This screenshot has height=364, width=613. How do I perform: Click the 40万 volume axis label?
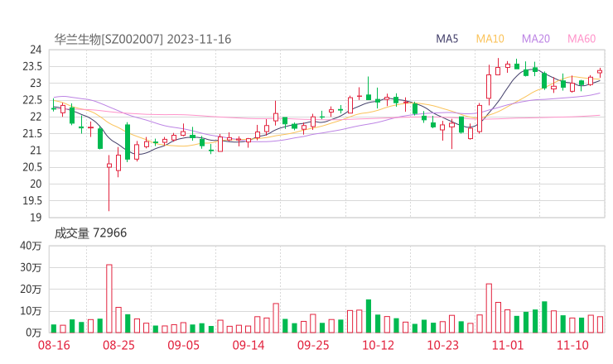(x=31, y=246)
